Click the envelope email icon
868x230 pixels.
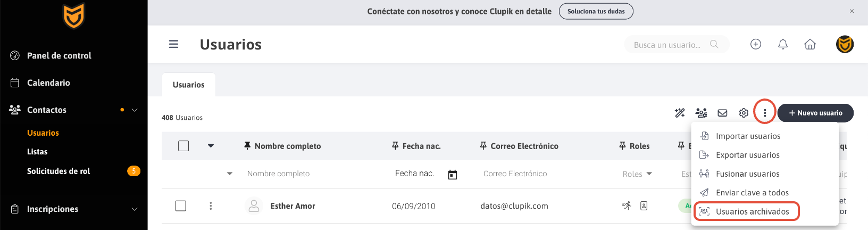coord(722,113)
